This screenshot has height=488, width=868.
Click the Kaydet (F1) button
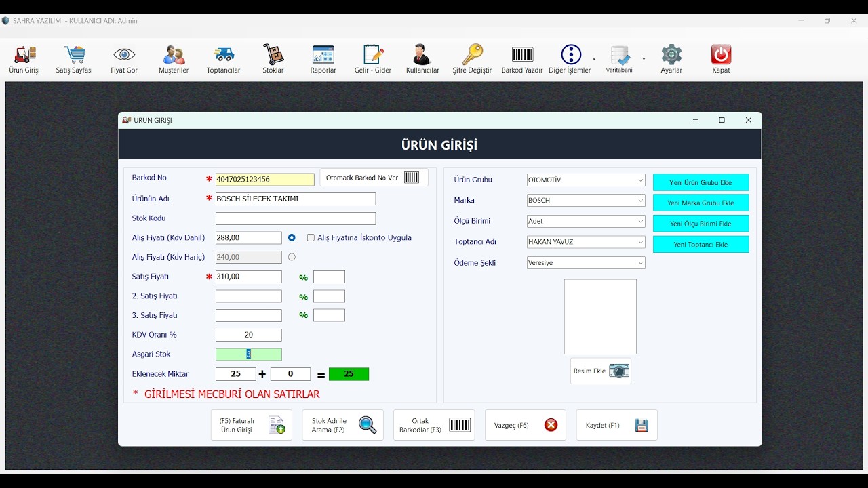coord(617,425)
